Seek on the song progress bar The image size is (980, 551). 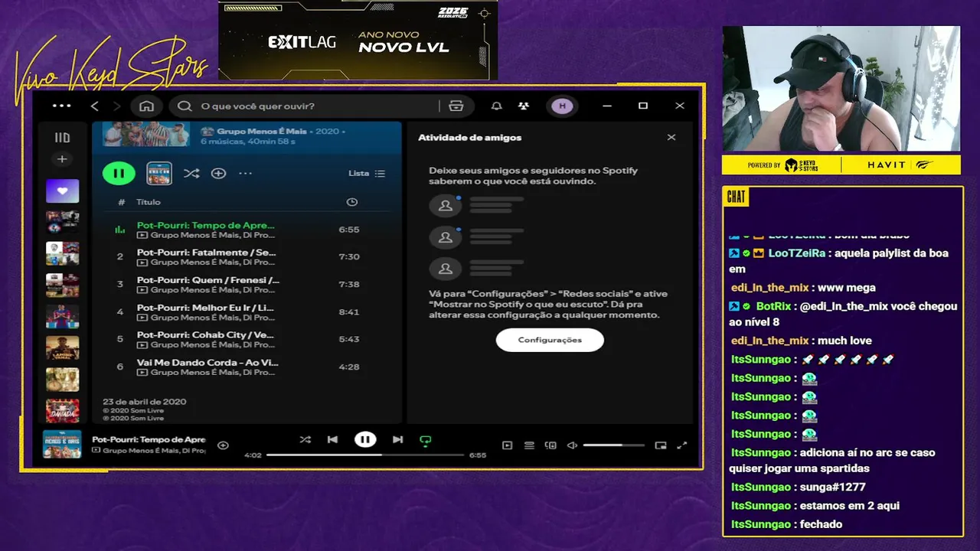coord(365,455)
